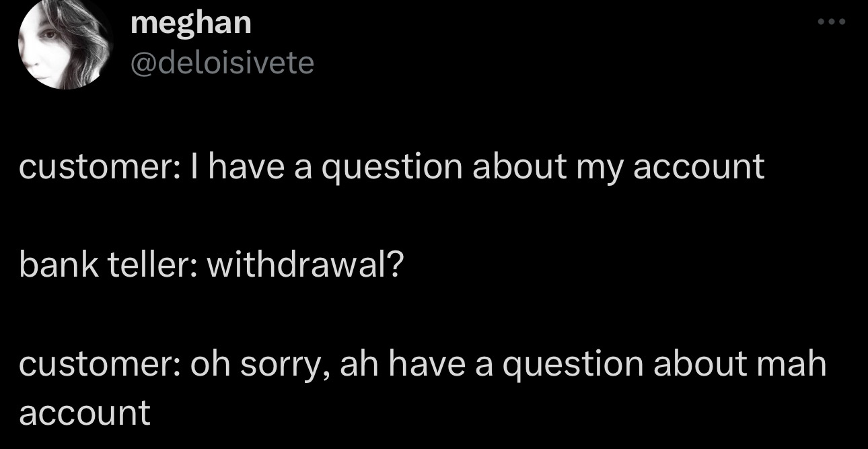Click meghan's profile picture avatar
The height and width of the screenshot is (449, 868).
tap(65, 45)
